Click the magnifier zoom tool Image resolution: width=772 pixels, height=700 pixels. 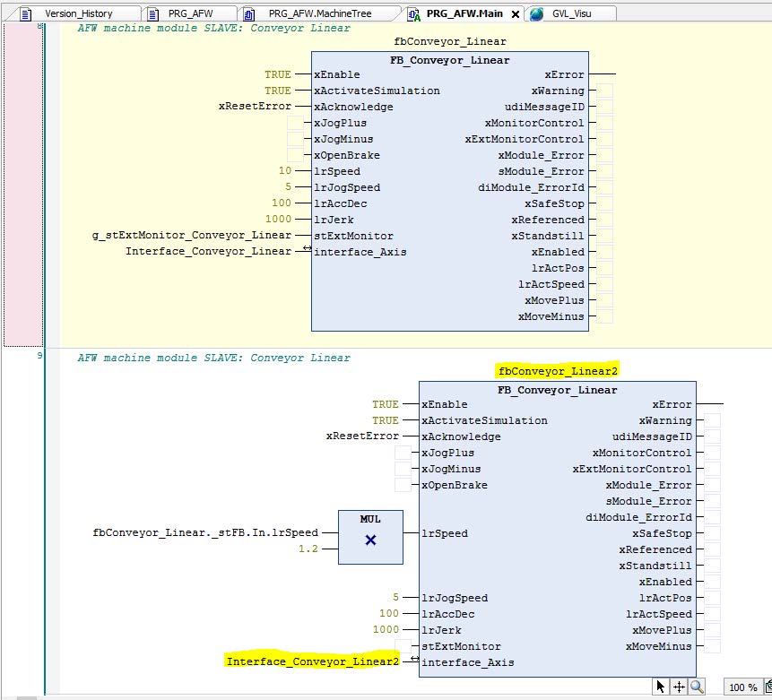point(697,687)
